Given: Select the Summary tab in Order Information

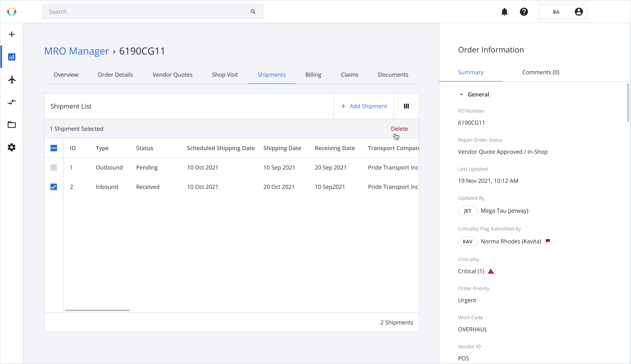Looking at the screenshot, I should 471,72.
